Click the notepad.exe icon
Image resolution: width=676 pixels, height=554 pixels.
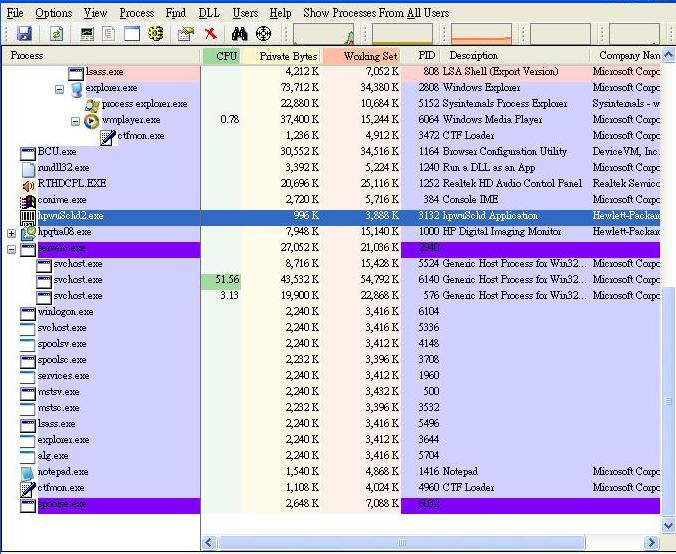pyautogui.click(x=28, y=473)
